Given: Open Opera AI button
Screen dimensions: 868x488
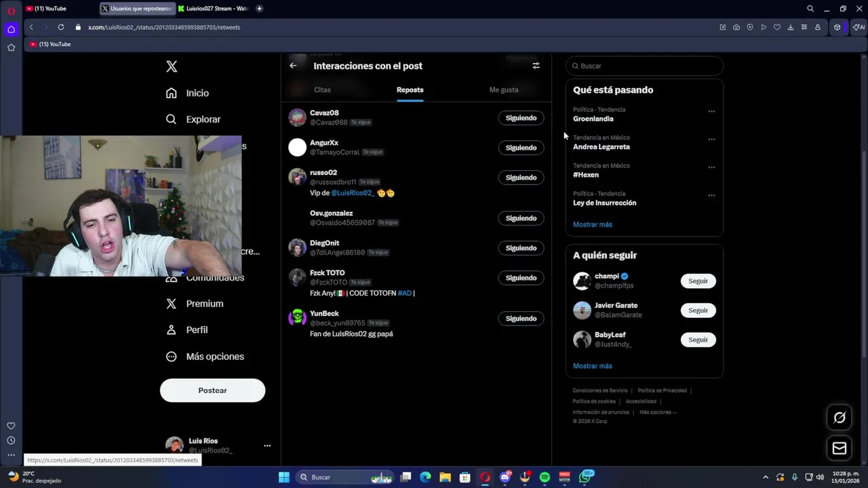Looking at the screenshot, I should [859, 27].
